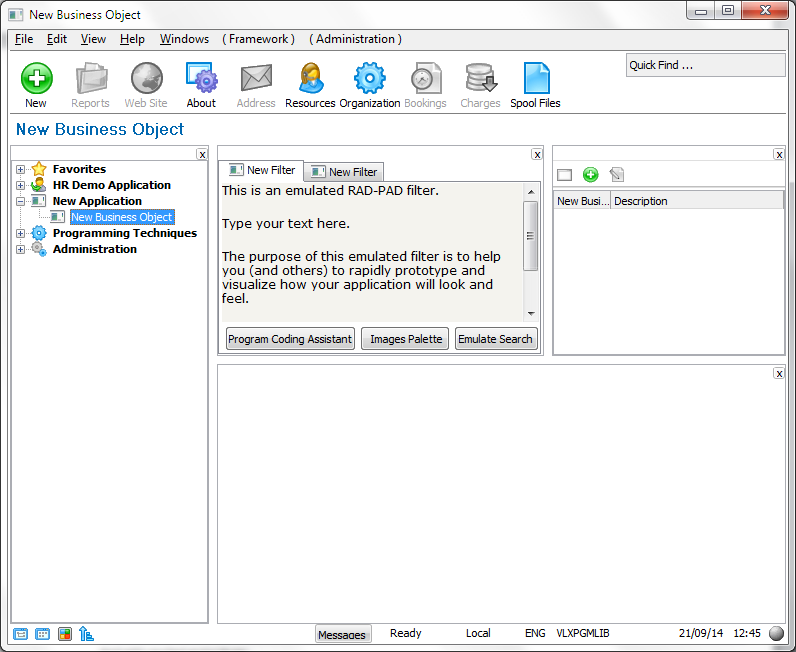
Task: Close the instance list pane
Action: click(x=779, y=154)
